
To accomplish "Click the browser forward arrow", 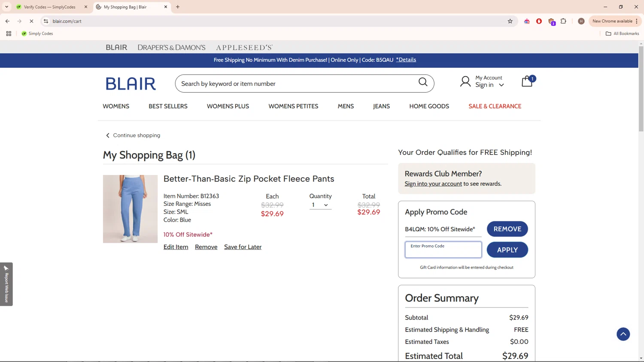I will pos(19,21).
